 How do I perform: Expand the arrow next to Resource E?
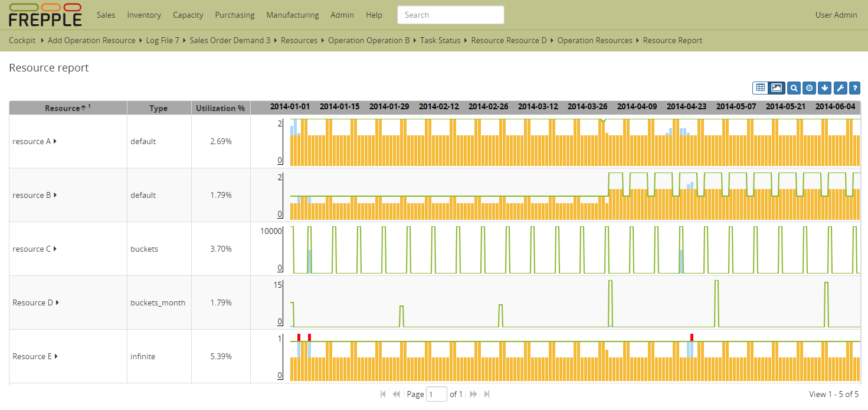[x=56, y=356]
